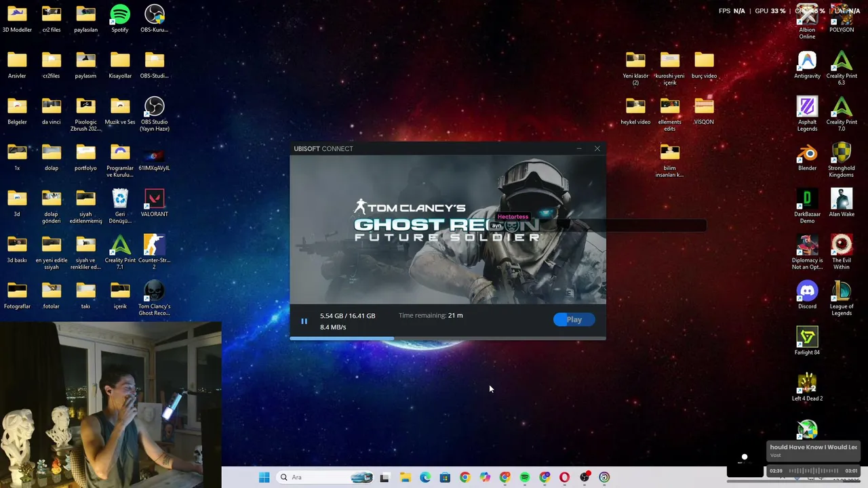Open Diplomacy is Not an Option shortcut
The height and width of the screenshot is (488, 868).
click(x=807, y=253)
